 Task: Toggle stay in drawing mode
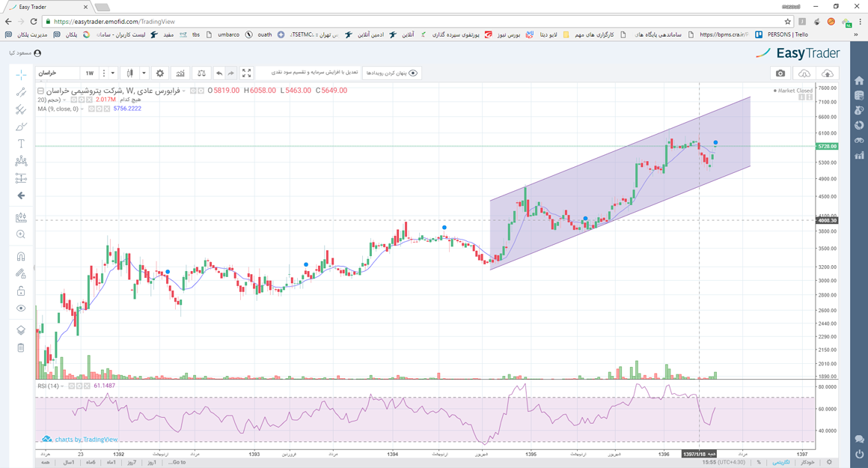pos(21,273)
